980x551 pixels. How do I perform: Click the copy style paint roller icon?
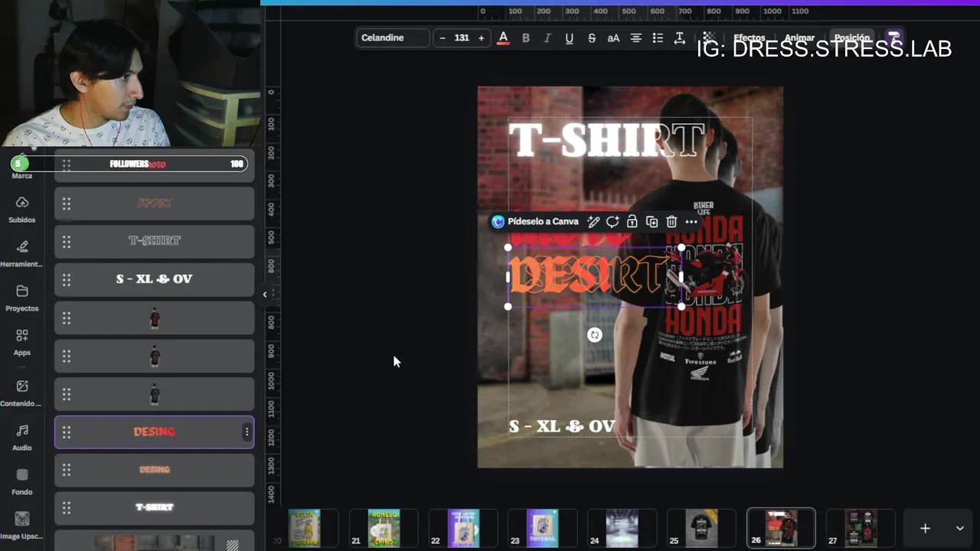(893, 37)
